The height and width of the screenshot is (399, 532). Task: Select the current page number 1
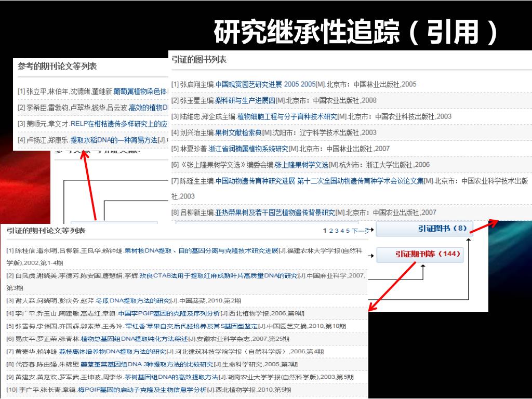point(325,231)
